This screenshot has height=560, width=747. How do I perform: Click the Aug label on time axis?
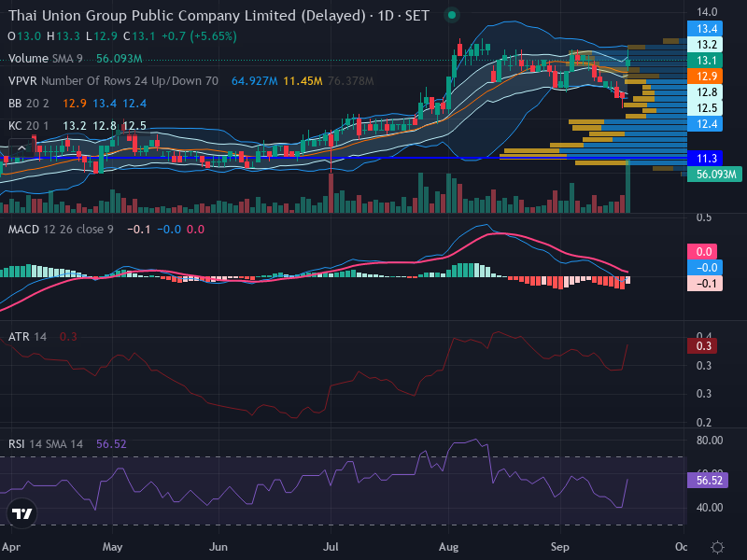(x=449, y=547)
